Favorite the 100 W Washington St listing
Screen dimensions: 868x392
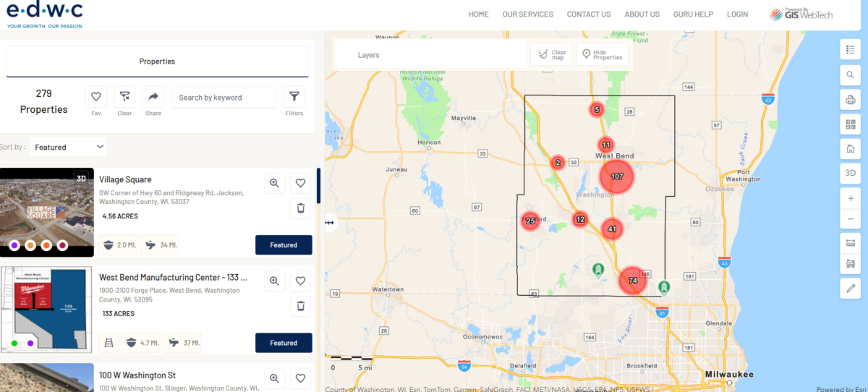coord(300,378)
